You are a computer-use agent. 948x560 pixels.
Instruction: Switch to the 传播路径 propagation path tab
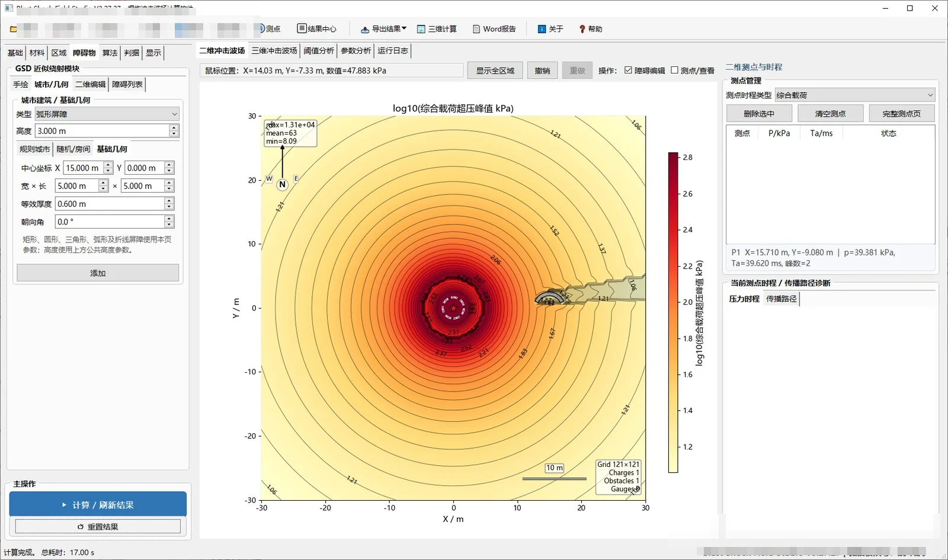[x=782, y=299]
